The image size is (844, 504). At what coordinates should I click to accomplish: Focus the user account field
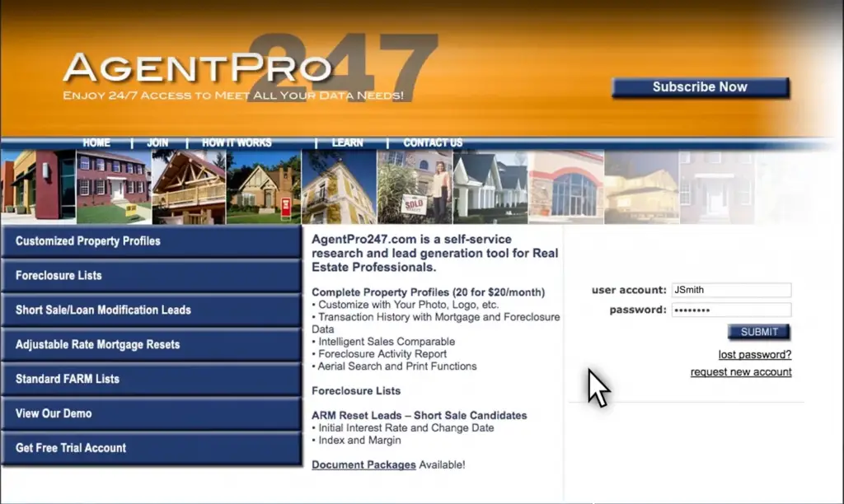coord(732,290)
